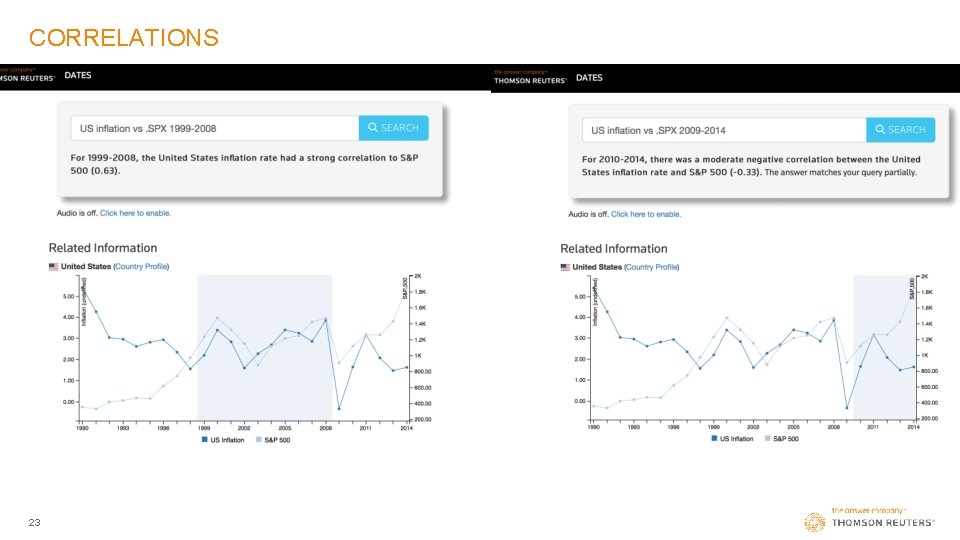This screenshot has width=960, height=540.
Task: Open Country Profile link in right panel
Action: pos(652,267)
